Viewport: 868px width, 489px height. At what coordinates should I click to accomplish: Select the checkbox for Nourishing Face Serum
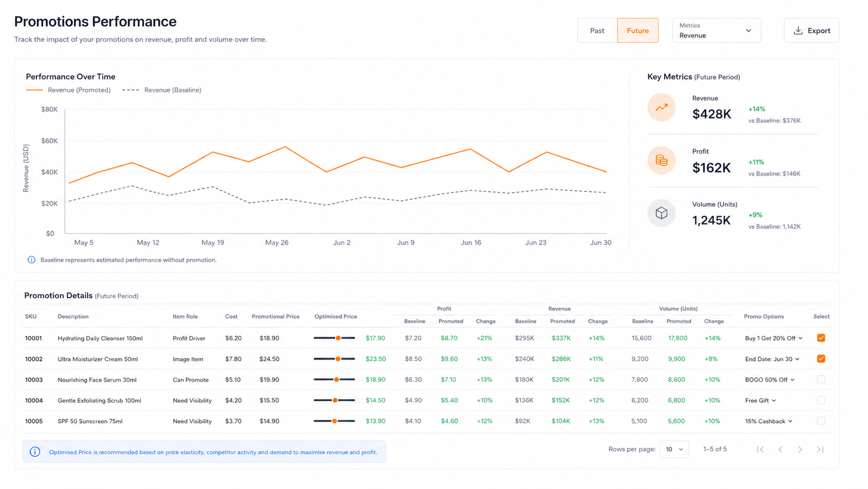pyautogui.click(x=821, y=379)
